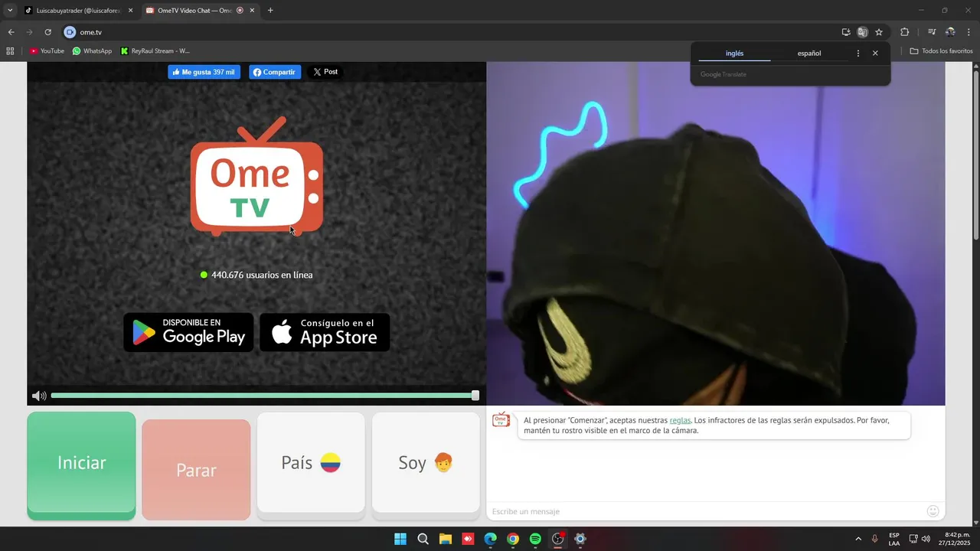The width and height of the screenshot is (980, 551).
Task: Open OBS Studio from the taskbar
Action: 557,539
